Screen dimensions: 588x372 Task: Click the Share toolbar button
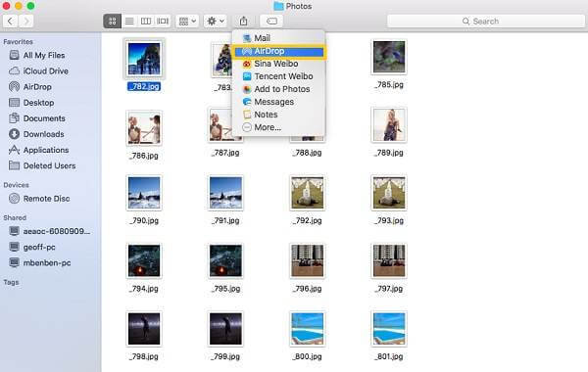243,21
